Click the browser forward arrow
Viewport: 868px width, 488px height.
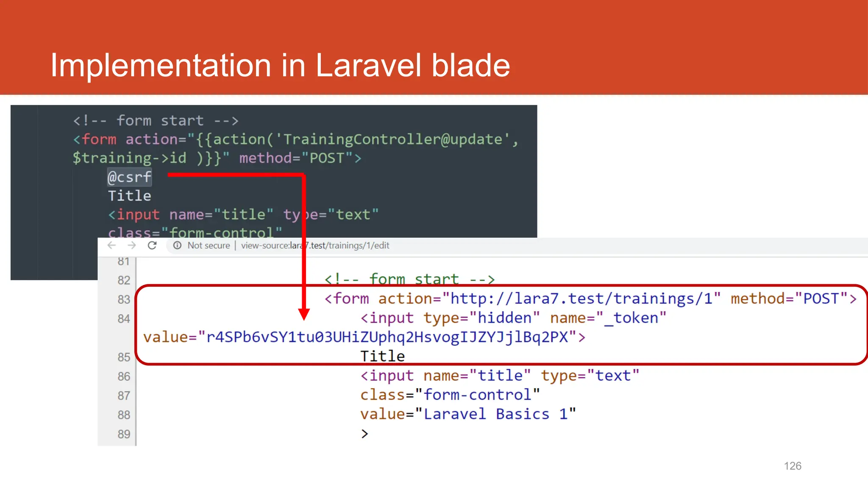click(x=132, y=245)
